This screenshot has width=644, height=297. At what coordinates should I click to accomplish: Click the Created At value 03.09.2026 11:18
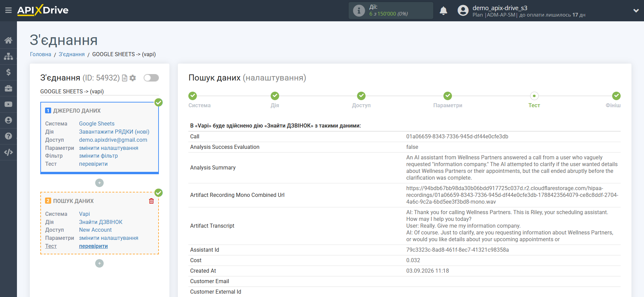(x=428, y=271)
